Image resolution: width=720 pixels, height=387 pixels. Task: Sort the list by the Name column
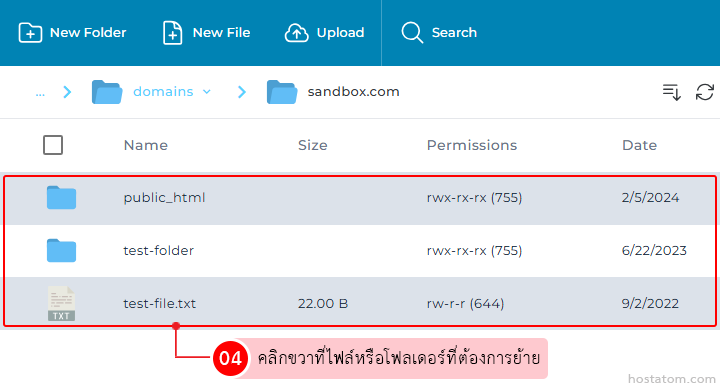[x=146, y=145]
